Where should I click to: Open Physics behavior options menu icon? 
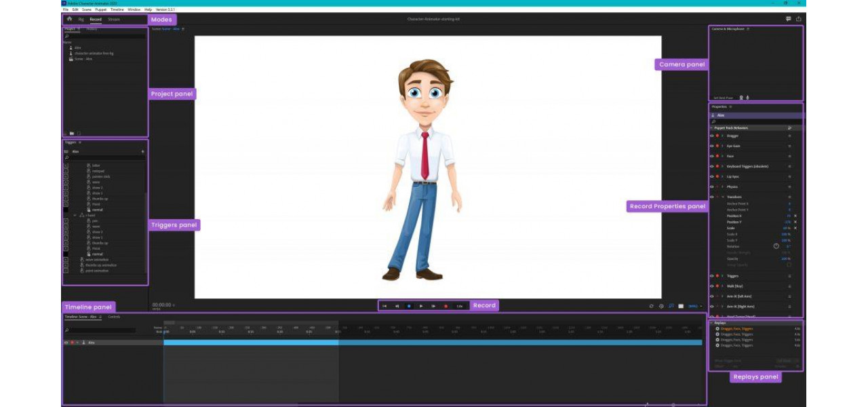[x=789, y=187]
